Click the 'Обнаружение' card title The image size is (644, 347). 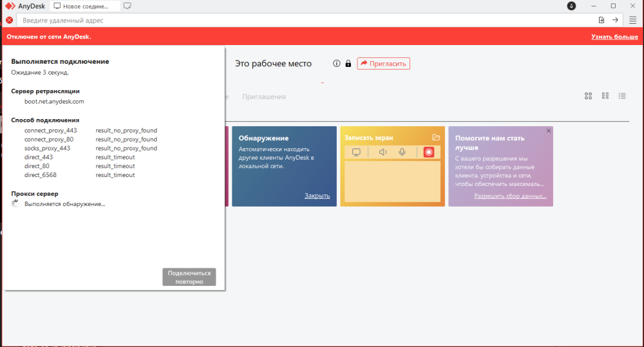click(263, 138)
